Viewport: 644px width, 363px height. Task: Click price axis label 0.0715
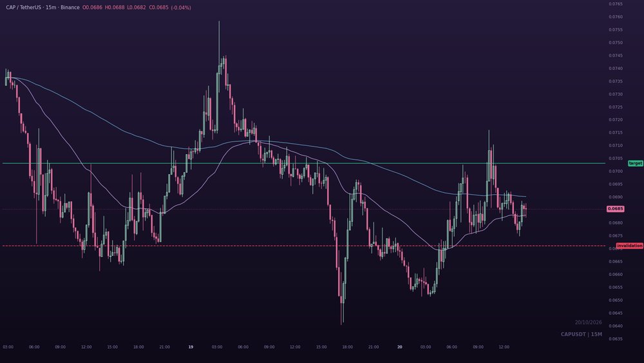pyautogui.click(x=616, y=132)
